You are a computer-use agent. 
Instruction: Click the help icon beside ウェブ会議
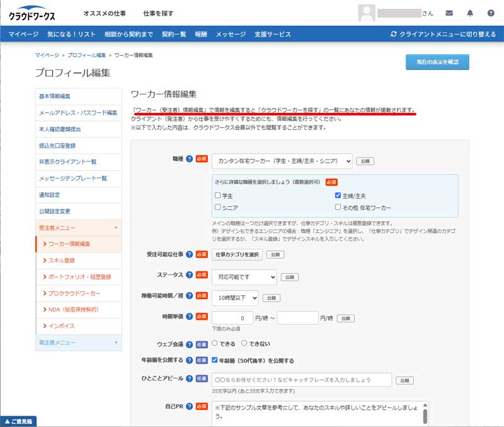(x=189, y=344)
